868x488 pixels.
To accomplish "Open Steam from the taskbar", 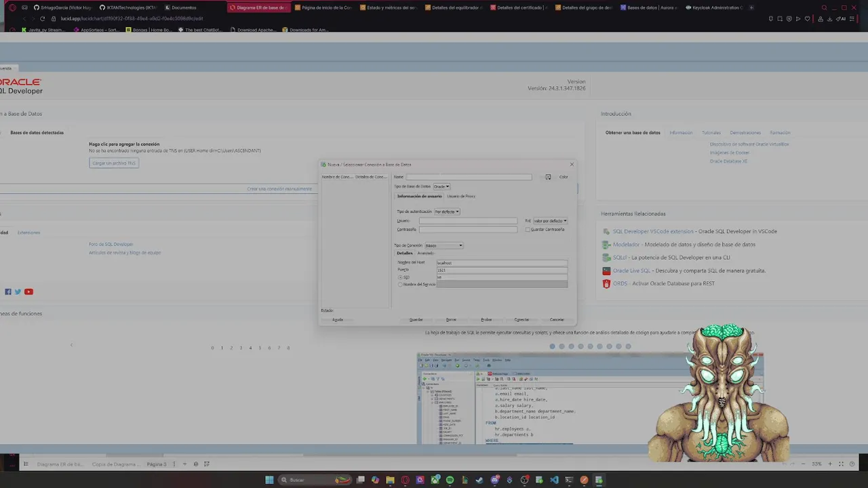I will point(479,480).
